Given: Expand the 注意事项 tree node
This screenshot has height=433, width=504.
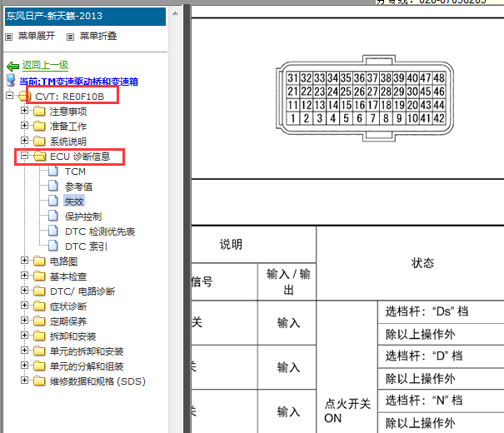Looking at the screenshot, I should [24, 111].
